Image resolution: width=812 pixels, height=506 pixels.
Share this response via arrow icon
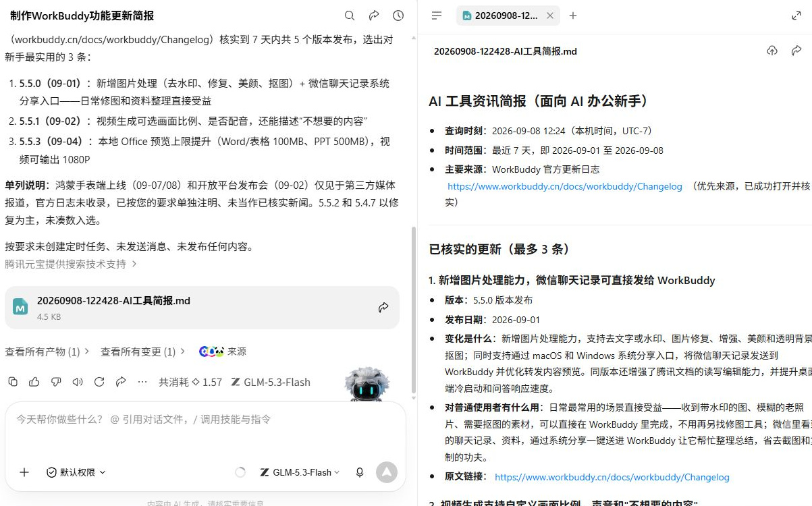(121, 382)
